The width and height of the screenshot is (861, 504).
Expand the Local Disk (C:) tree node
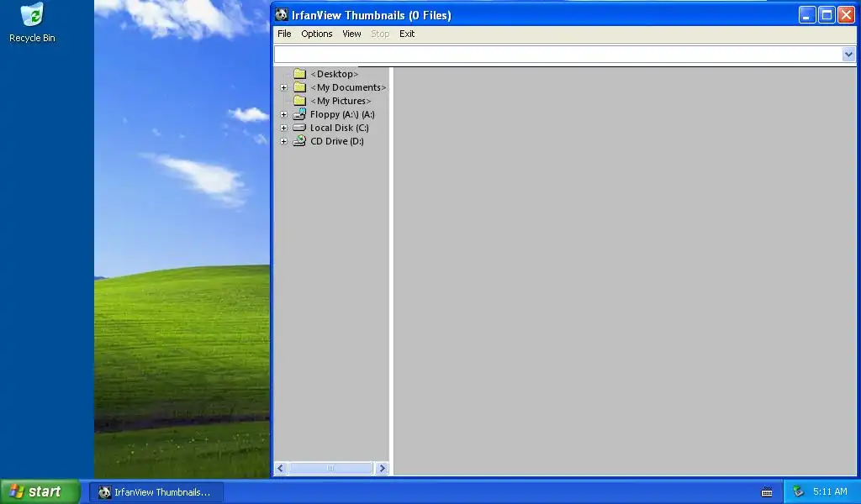click(284, 128)
